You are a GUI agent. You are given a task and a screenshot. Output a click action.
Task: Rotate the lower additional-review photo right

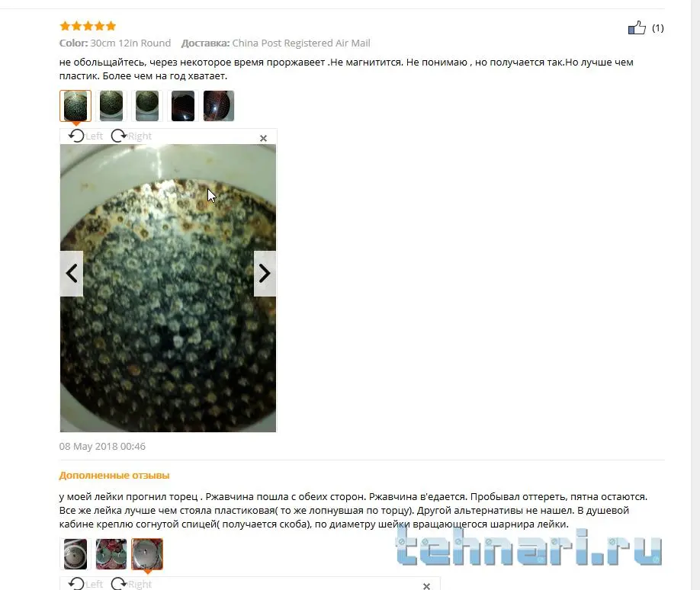point(131,584)
